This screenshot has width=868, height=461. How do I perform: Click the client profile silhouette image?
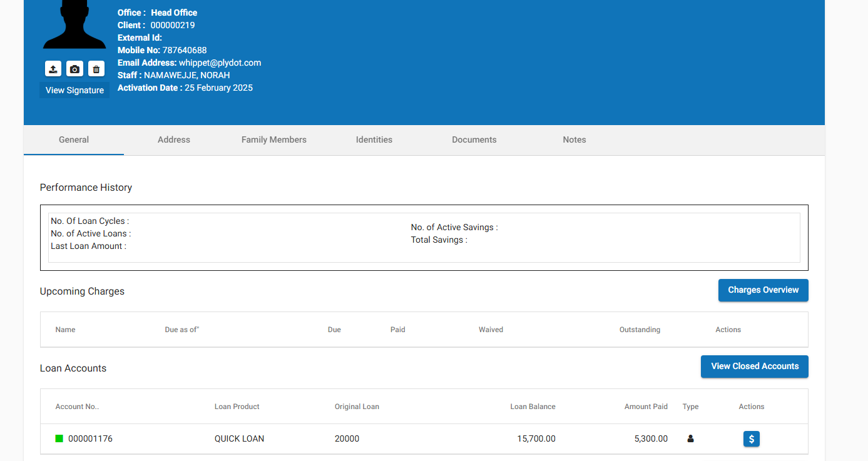(x=74, y=25)
